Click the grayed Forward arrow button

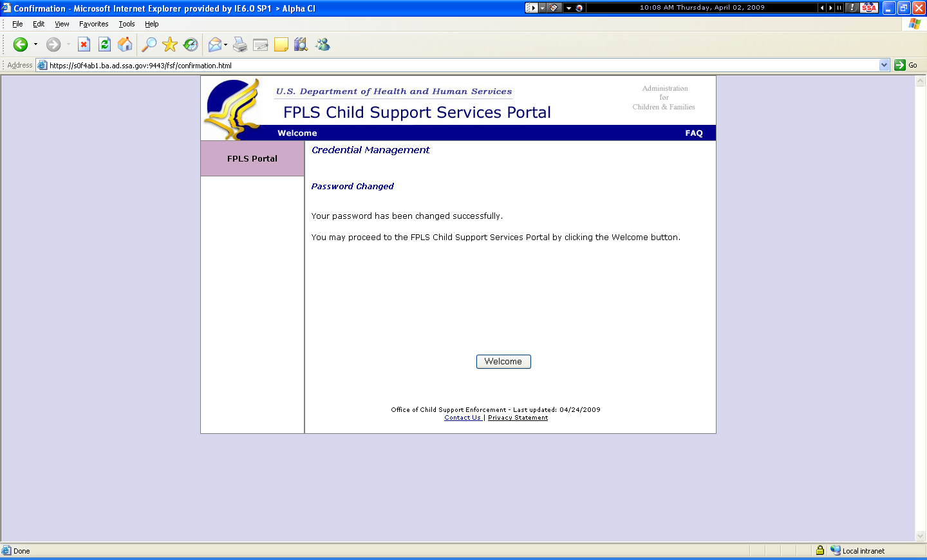pos(53,44)
